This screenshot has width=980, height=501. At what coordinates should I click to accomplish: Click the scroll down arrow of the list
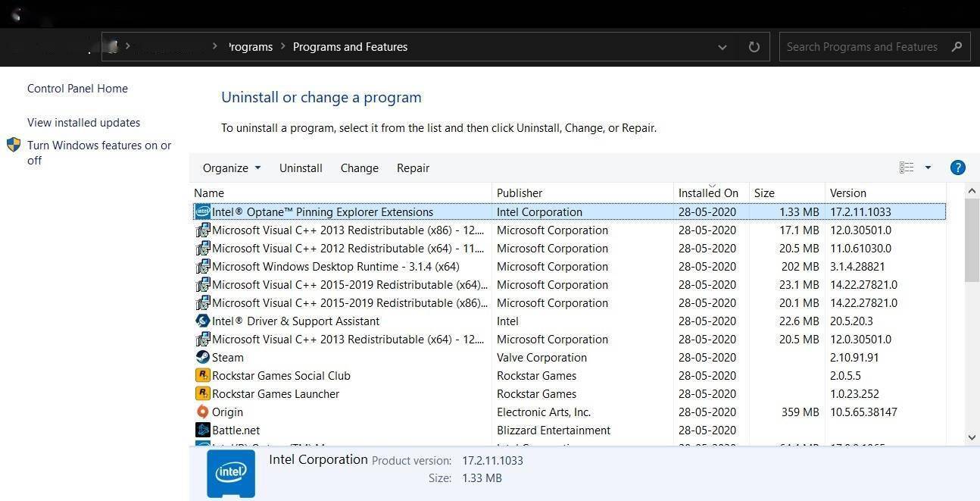(x=972, y=437)
